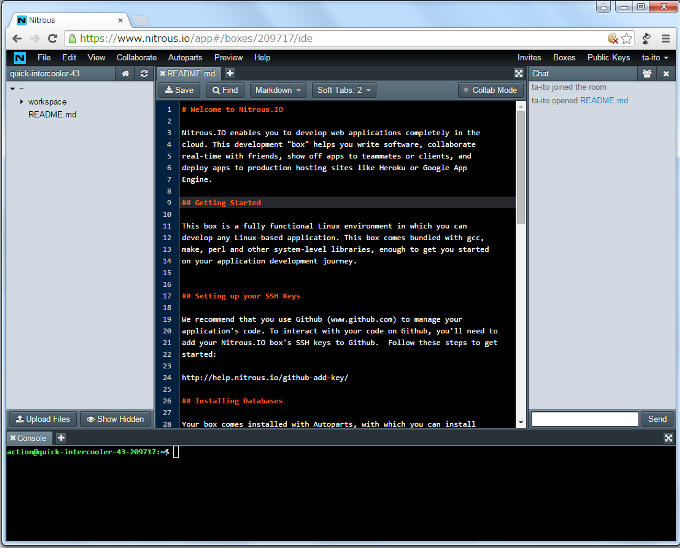The image size is (680, 548).
Task: Click the help.nitrous.io/github-add-key URL line
Action: pyautogui.click(x=265, y=378)
